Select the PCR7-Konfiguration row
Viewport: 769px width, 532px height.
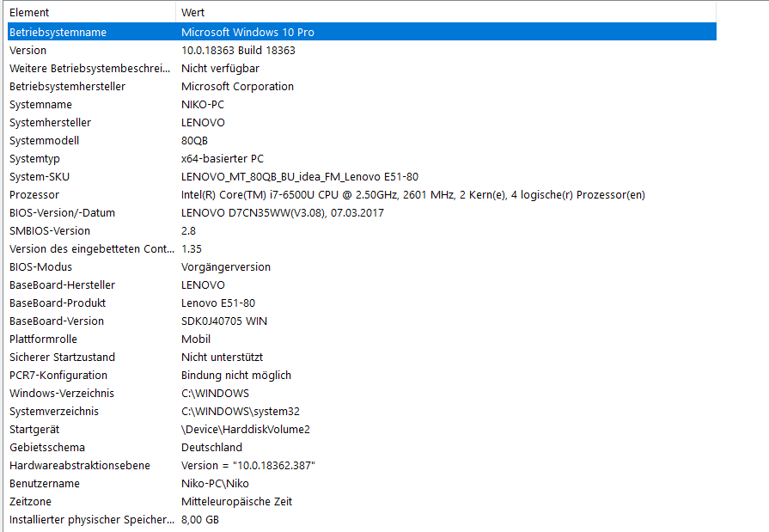362,376
